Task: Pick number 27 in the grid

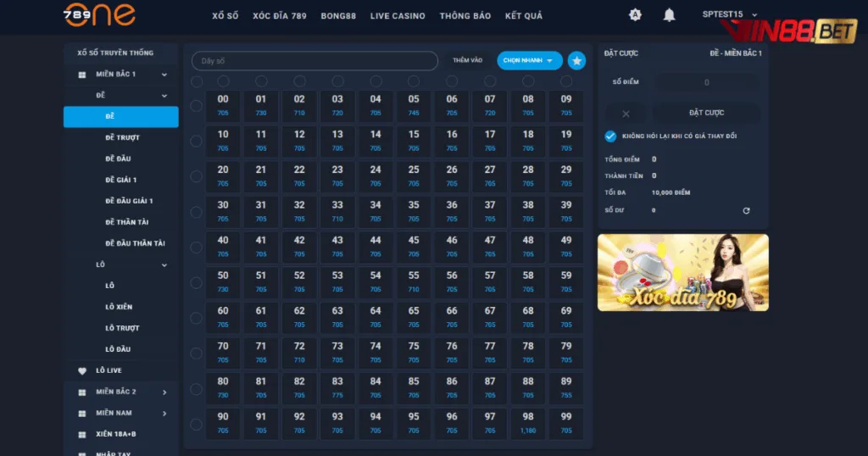Action: click(x=490, y=176)
